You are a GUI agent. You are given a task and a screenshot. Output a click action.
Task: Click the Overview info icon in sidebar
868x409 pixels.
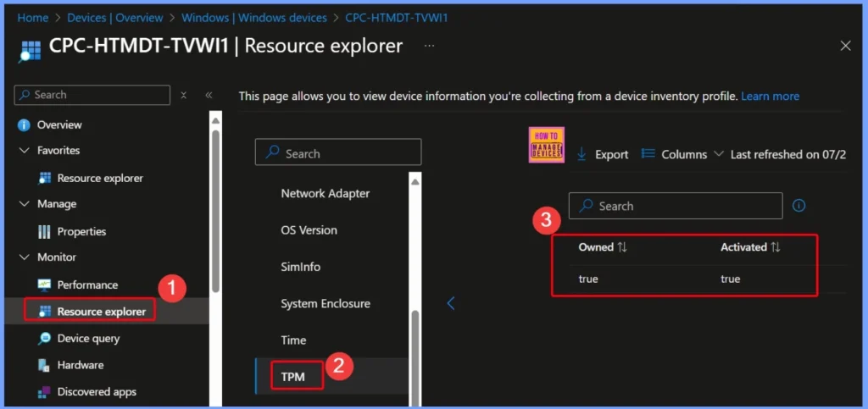pyautogui.click(x=24, y=125)
